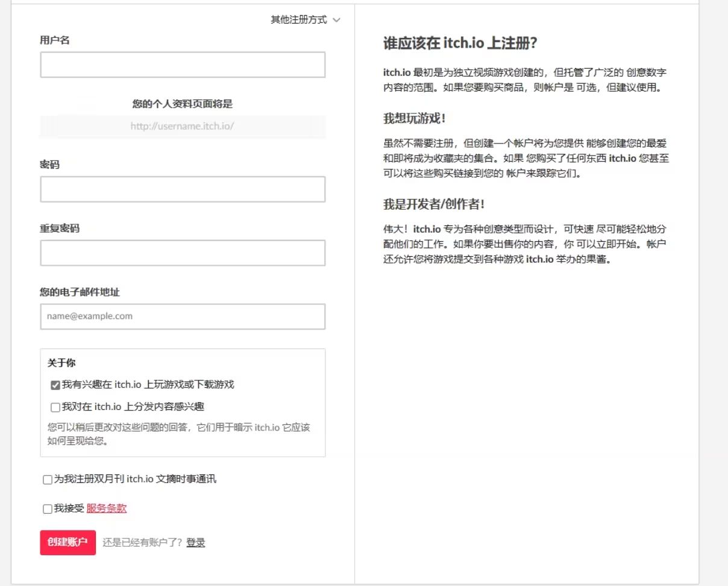This screenshot has width=728, height=586.
Task: Select the 我是开发者/创作者! heading
Action: 434,204
